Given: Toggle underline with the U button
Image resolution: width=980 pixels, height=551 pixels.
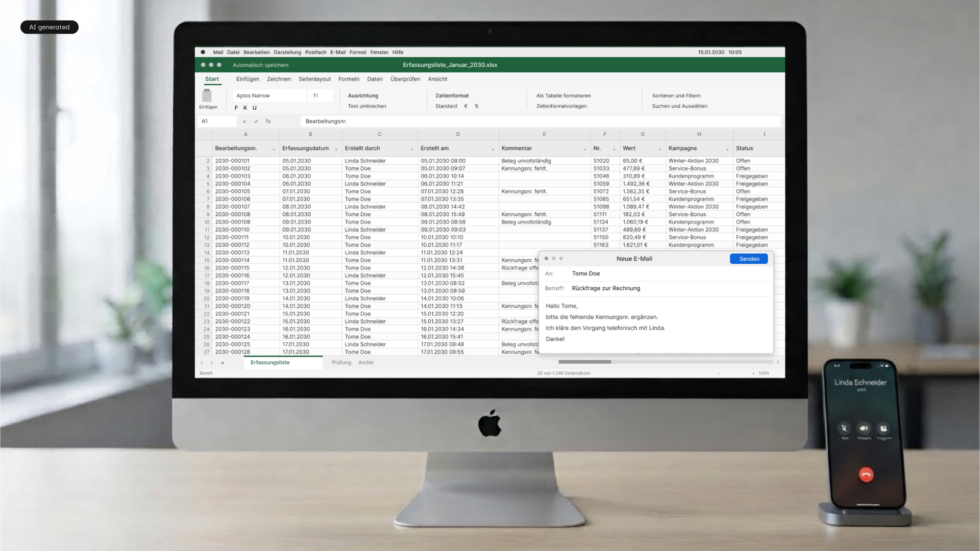Looking at the screenshot, I should pyautogui.click(x=254, y=108).
